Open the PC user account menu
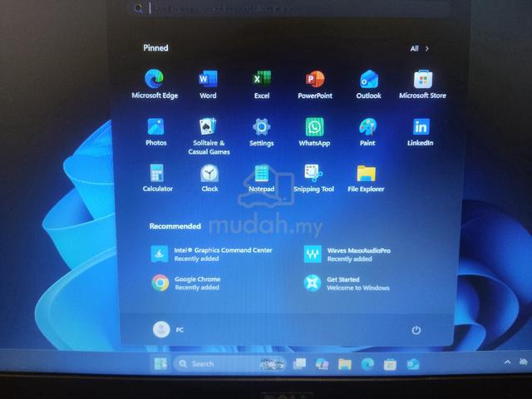The height and width of the screenshot is (399, 532). click(168, 329)
